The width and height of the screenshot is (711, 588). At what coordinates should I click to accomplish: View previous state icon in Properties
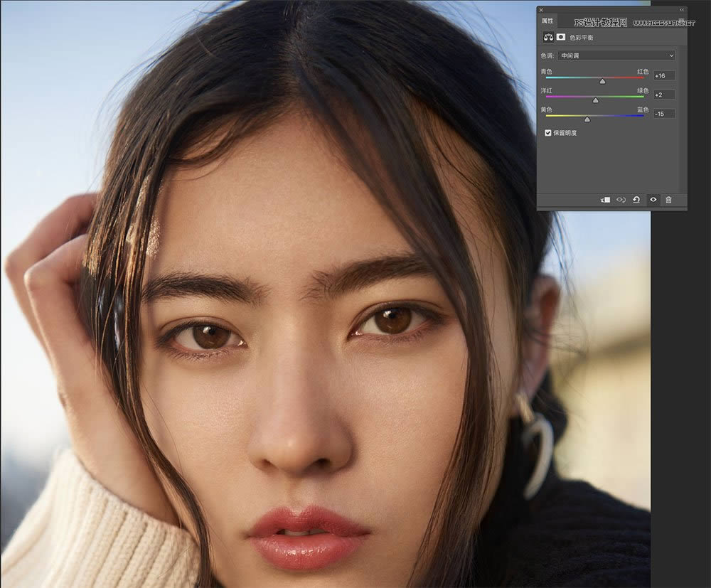click(621, 200)
